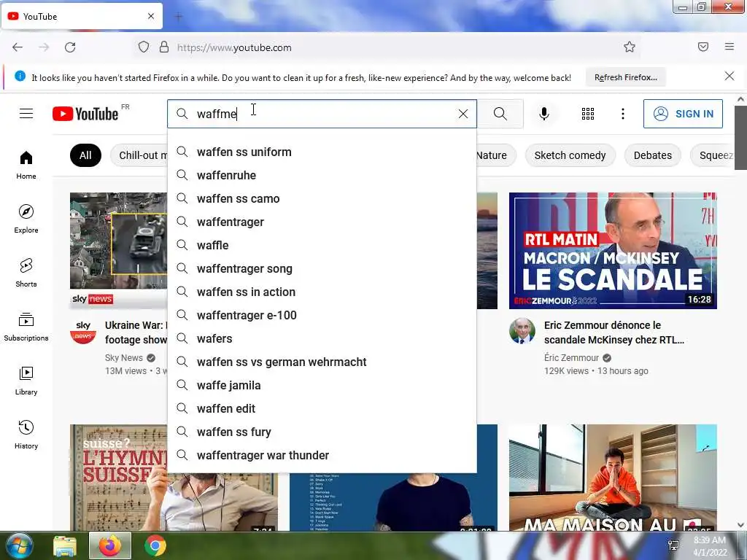Go back with the browser back arrow

(18, 47)
